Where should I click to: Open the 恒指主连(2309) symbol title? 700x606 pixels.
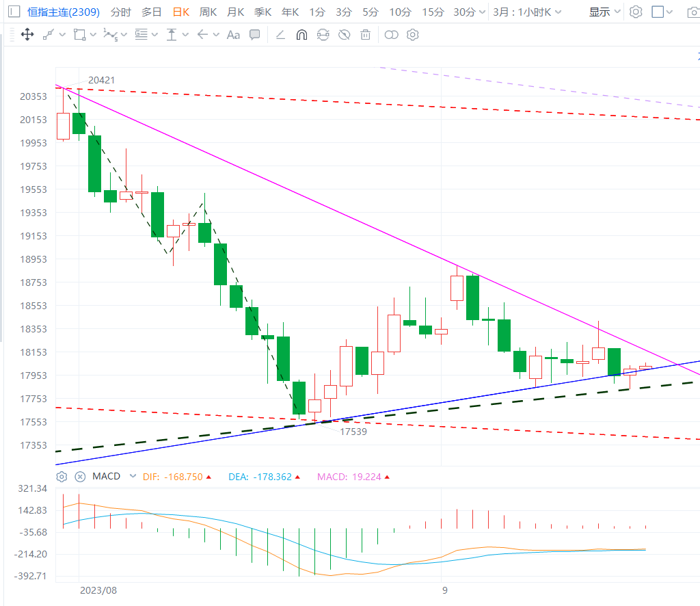pos(64,12)
